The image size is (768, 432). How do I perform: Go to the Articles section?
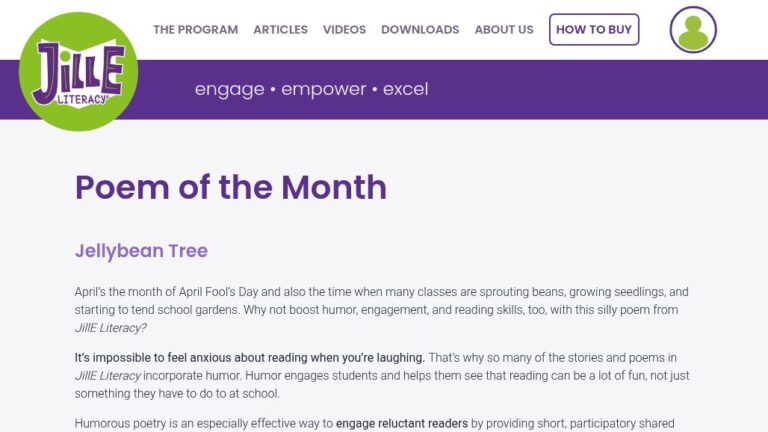[x=281, y=29]
